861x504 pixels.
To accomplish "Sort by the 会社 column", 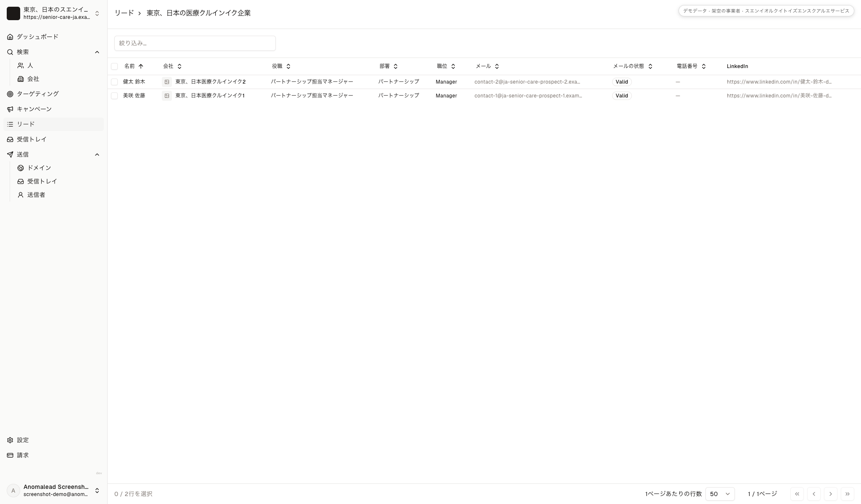I will click(x=172, y=66).
